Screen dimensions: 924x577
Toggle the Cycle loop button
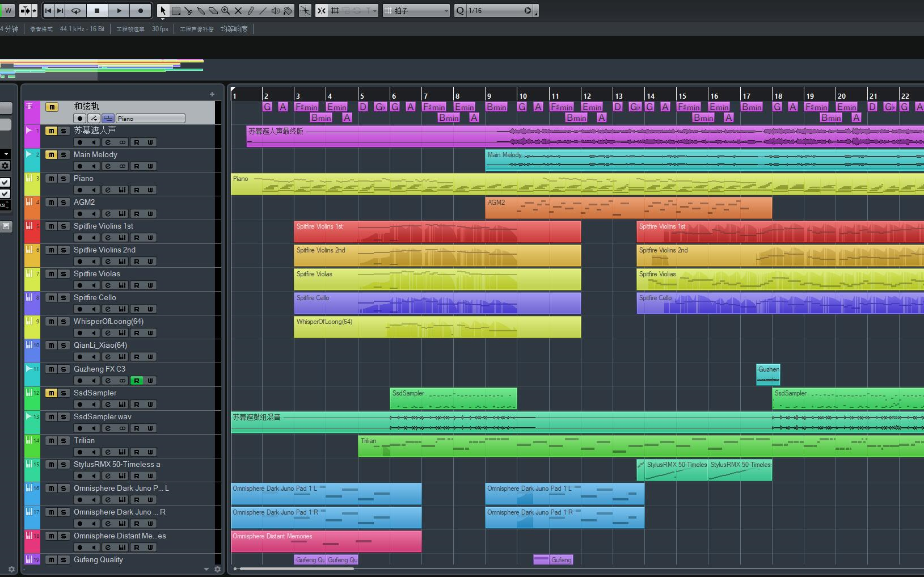pyautogui.click(x=76, y=10)
